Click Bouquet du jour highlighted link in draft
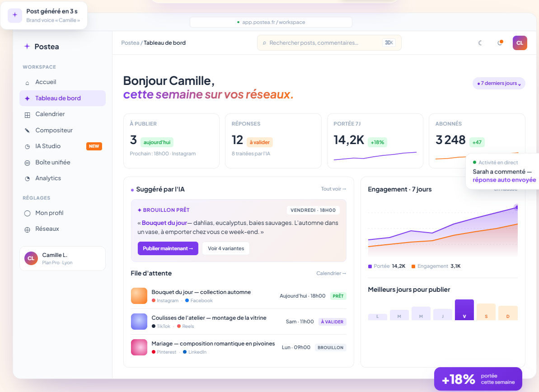 tap(164, 223)
